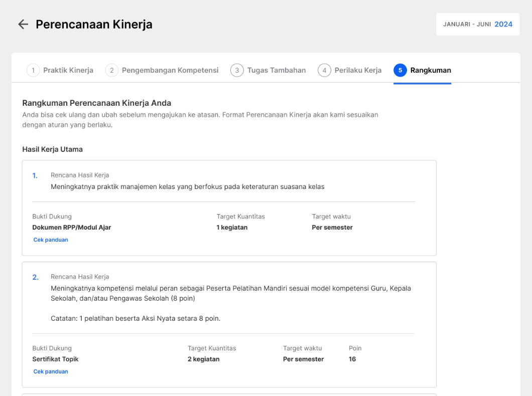Click the blue number 1. of first card
Screen dimensions: 532x396
35,175
